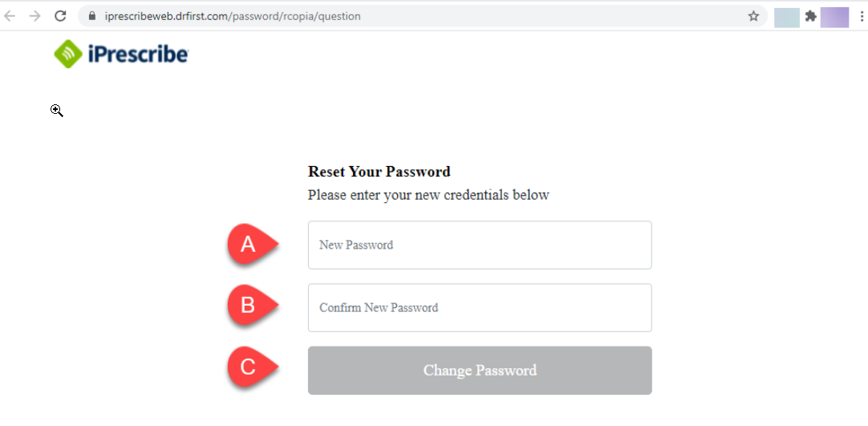Open the purple profile avatar

[x=834, y=17]
